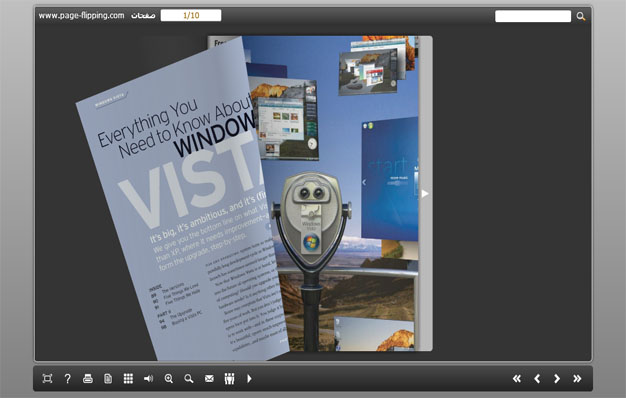This screenshot has width=626, height=398.
Task: Click the search magnifier icon at top right
Action: [x=581, y=16]
